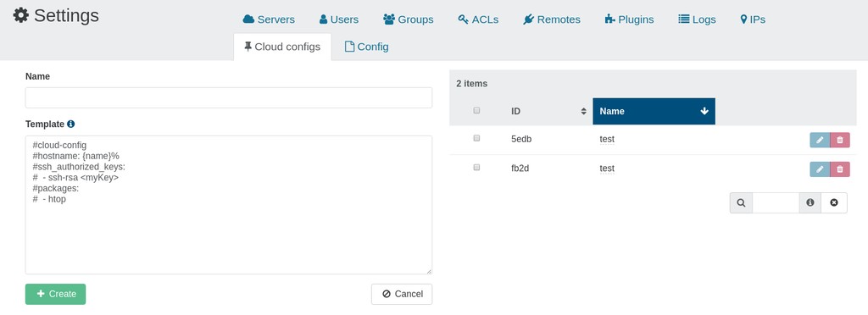This screenshot has height=315, width=868.
Task: Open the Remotes tab
Action: (x=552, y=19)
